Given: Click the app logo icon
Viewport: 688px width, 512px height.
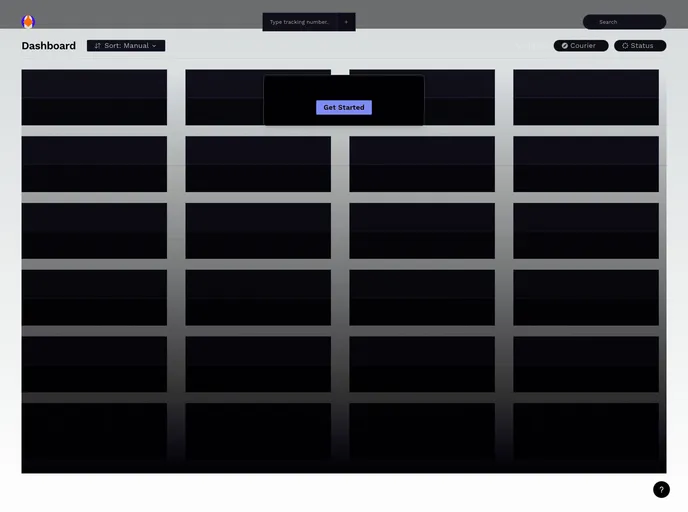Looking at the screenshot, I should pyautogui.click(x=28, y=21).
